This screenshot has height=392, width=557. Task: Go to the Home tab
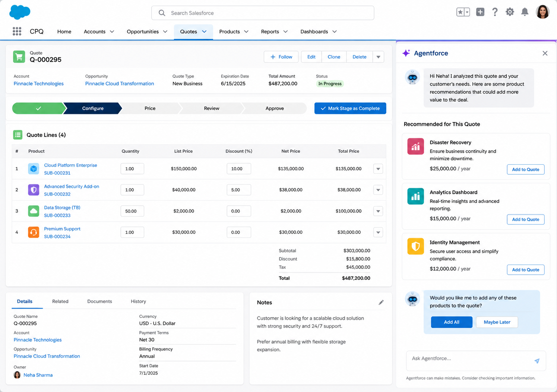(x=64, y=32)
